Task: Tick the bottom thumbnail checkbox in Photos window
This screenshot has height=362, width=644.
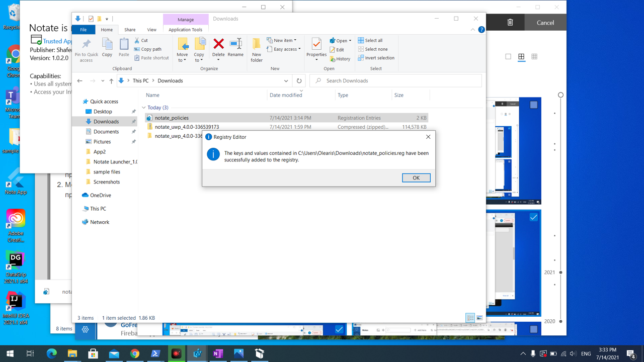Action: 534,329
